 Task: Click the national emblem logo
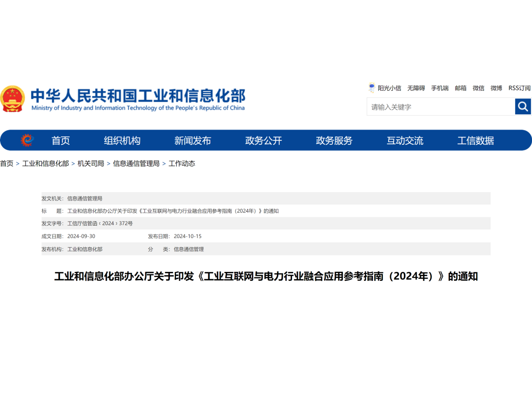(12, 99)
